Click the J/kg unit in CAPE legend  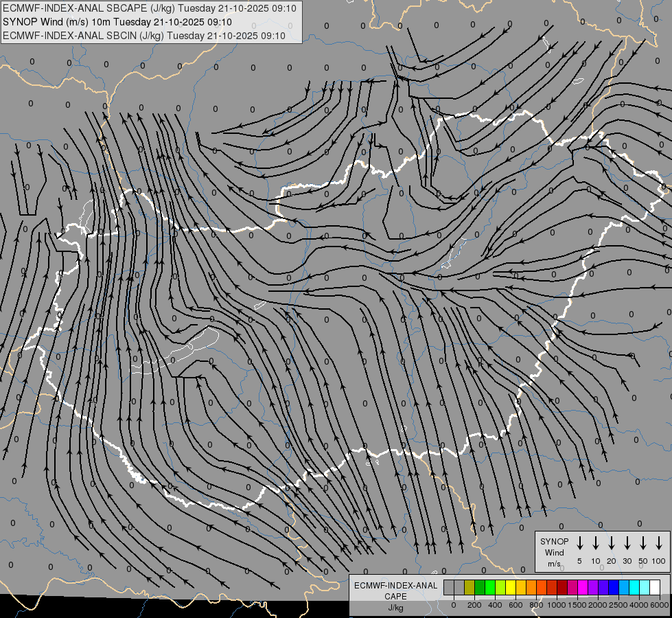click(x=395, y=608)
